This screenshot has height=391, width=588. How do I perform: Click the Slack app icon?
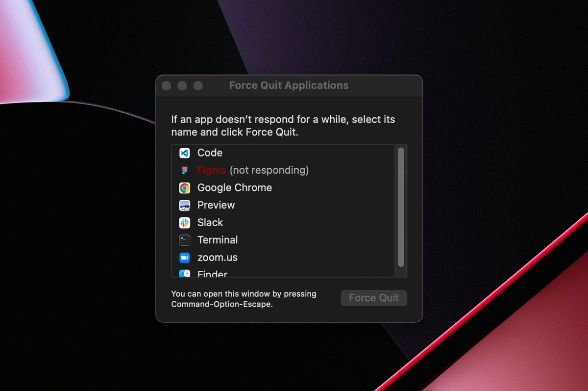click(184, 223)
